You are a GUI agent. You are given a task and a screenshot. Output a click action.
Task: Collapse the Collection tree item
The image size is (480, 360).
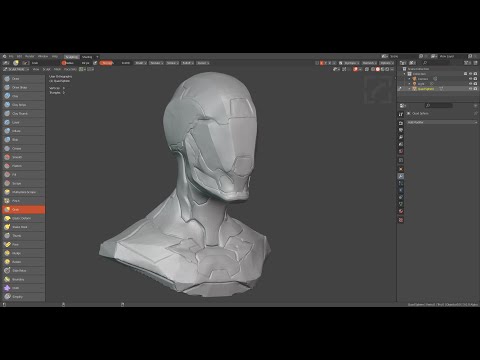tap(405, 74)
